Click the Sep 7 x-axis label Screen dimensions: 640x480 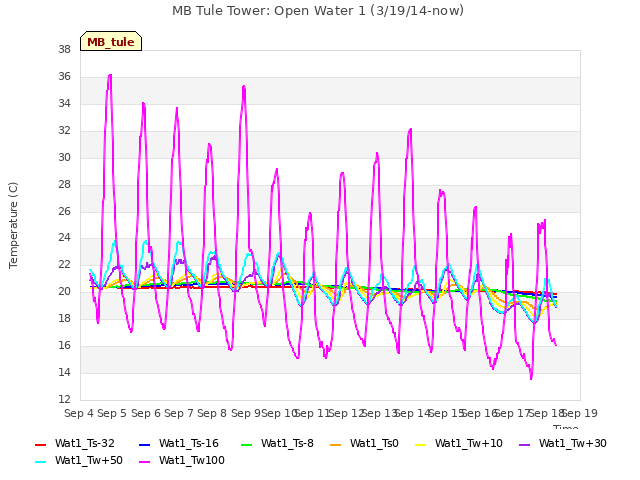click(x=179, y=413)
